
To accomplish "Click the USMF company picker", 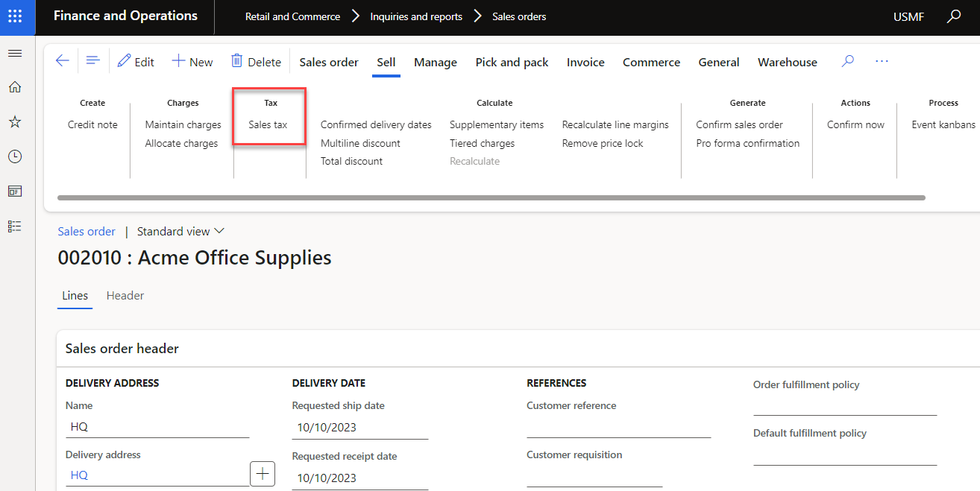I will pyautogui.click(x=909, y=16).
